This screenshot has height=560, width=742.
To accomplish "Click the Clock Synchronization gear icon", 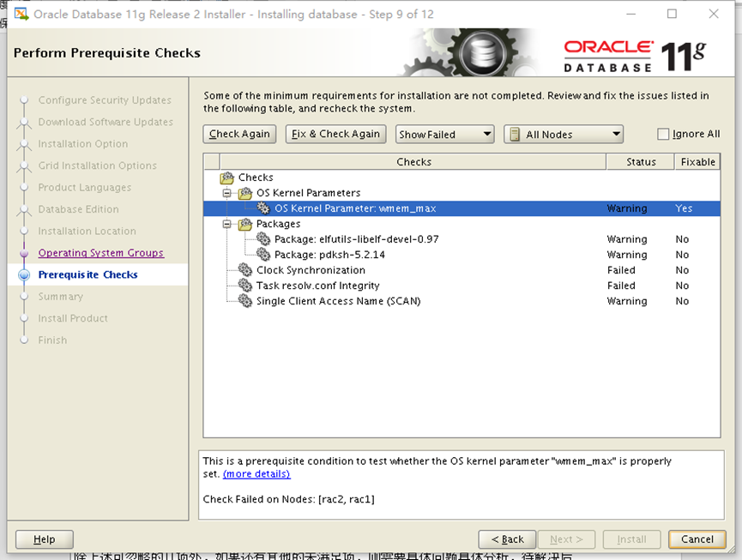I will tap(245, 270).
